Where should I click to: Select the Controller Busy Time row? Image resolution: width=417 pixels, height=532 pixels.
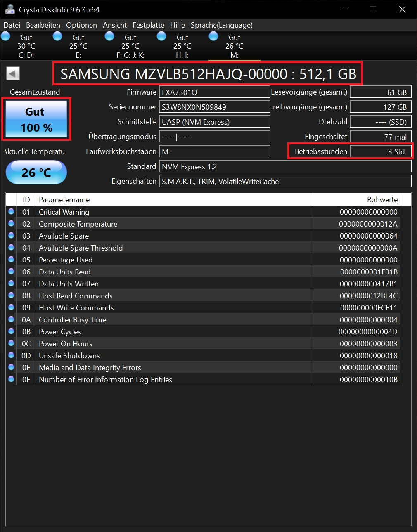[x=203, y=319]
